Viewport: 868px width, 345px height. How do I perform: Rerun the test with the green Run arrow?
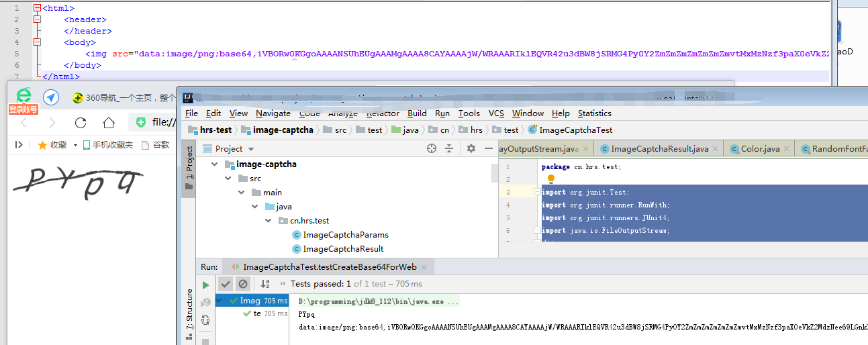tap(205, 285)
